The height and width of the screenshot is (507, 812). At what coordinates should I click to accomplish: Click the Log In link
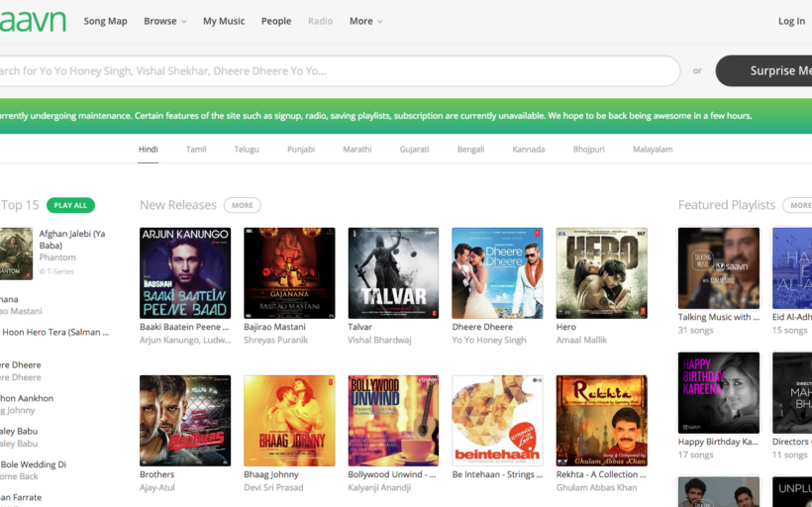(791, 21)
